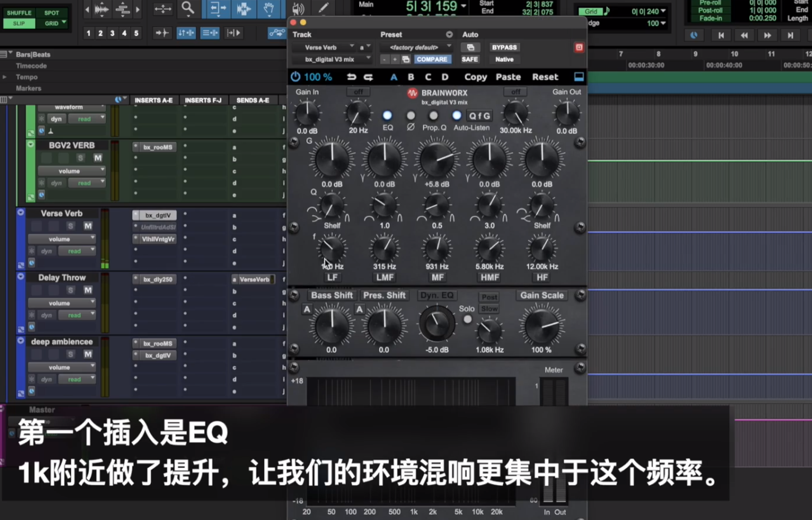Click the Rewind transport button
812x520 pixels.
click(744, 35)
